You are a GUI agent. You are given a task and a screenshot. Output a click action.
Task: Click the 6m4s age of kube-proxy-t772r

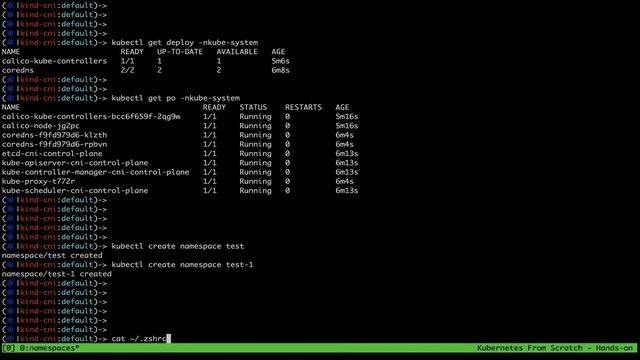pos(344,181)
